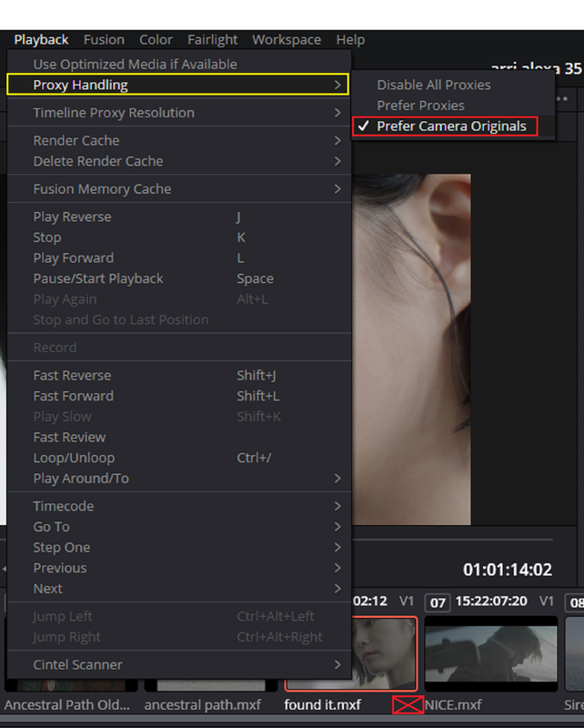
Task: Expand the Play Around/To submenu
Action: point(179,479)
